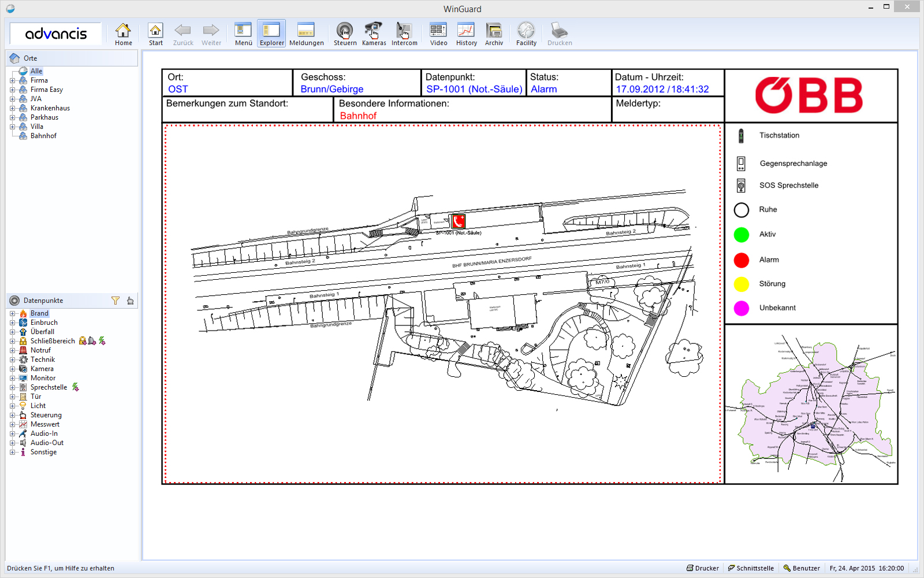Open the Meldungen list icon
Screen dimensions: 924x578
point(306,34)
